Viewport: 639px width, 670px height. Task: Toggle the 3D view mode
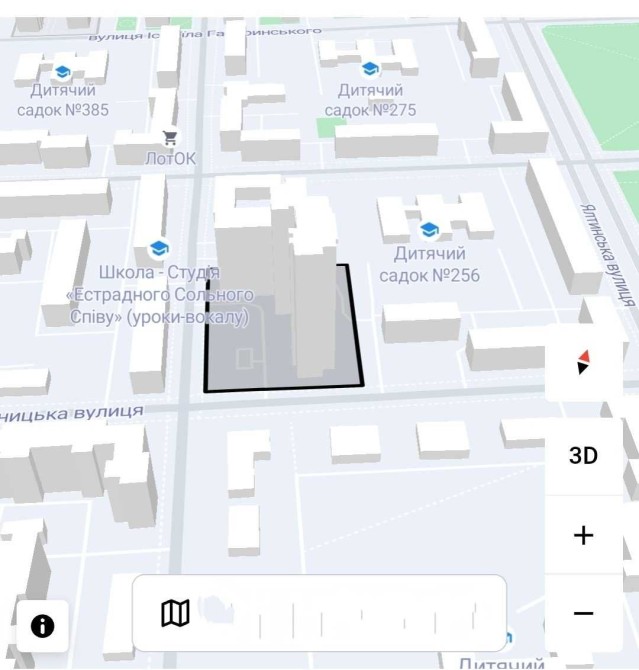(x=583, y=456)
